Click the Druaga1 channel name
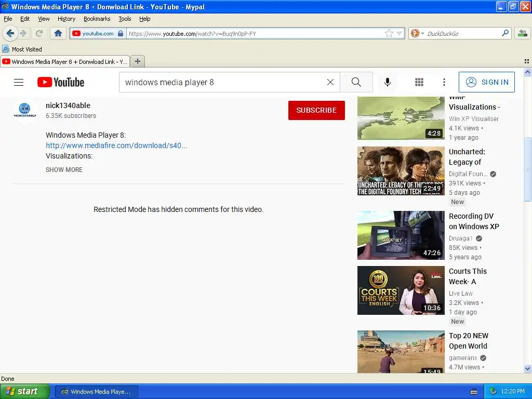This screenshot has height=399, width=532. pos(460,238)
